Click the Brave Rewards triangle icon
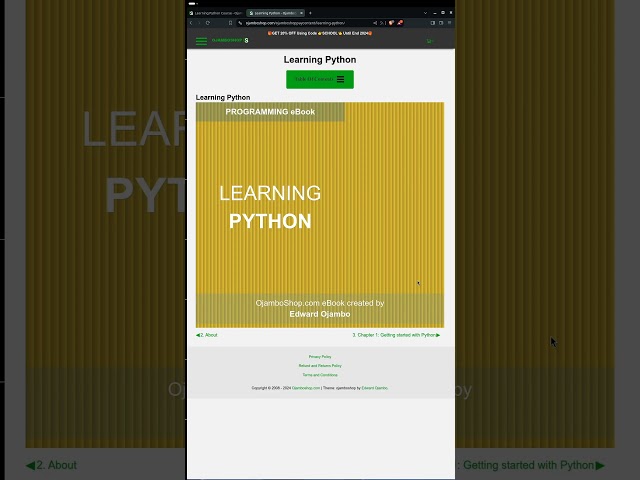 400,23
